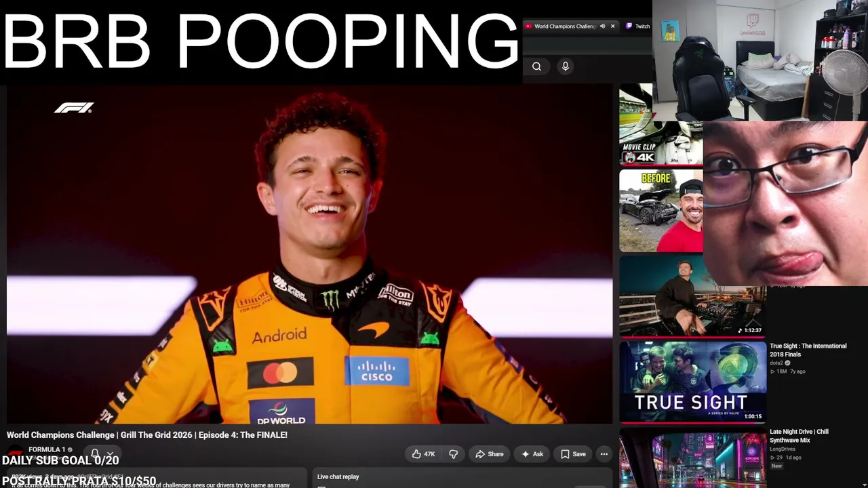Open the True Sight video thumbnail
The image size is (868, 488).
(692, 382)
